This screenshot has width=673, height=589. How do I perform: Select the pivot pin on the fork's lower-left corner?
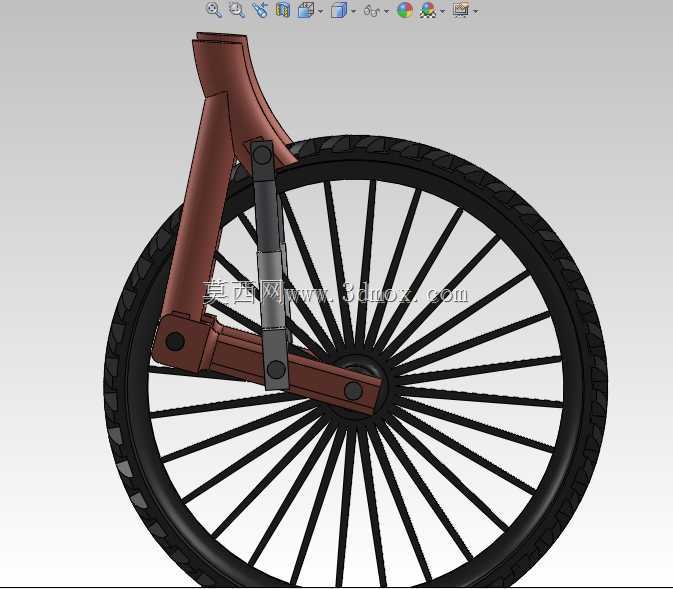pyautogui.click(x=175, y=341)
